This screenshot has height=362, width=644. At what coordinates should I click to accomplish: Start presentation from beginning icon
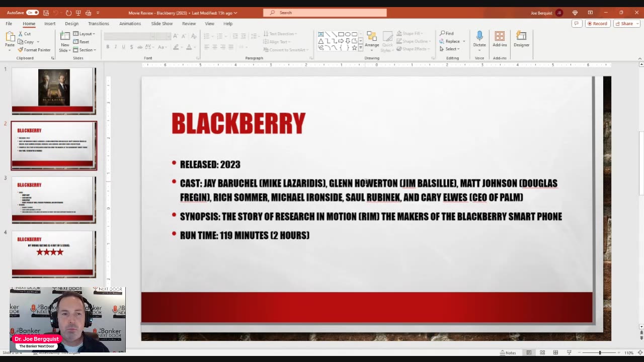pyautogui.click(x=78, y=13)
